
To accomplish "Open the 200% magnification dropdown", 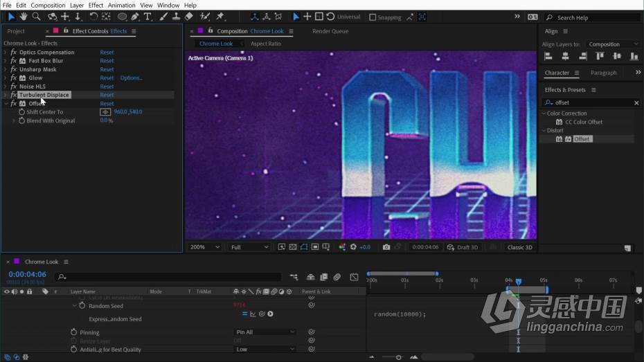I will click(x=204, y=247).
